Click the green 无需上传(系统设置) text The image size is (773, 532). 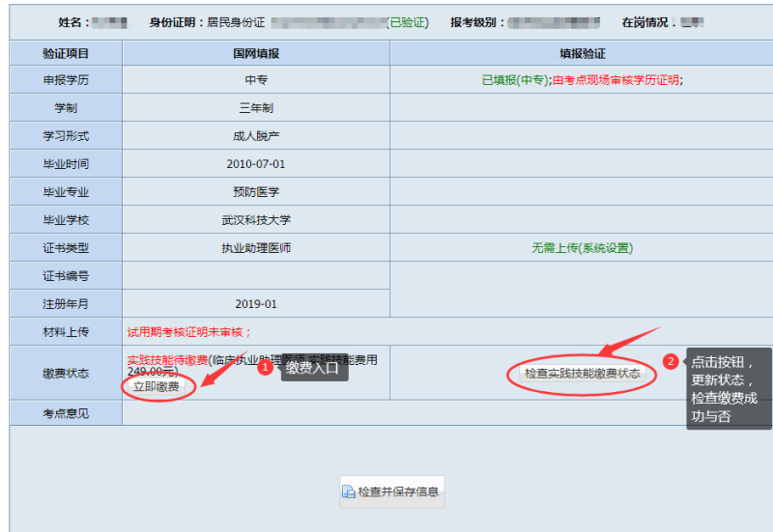tap(582, 248)
